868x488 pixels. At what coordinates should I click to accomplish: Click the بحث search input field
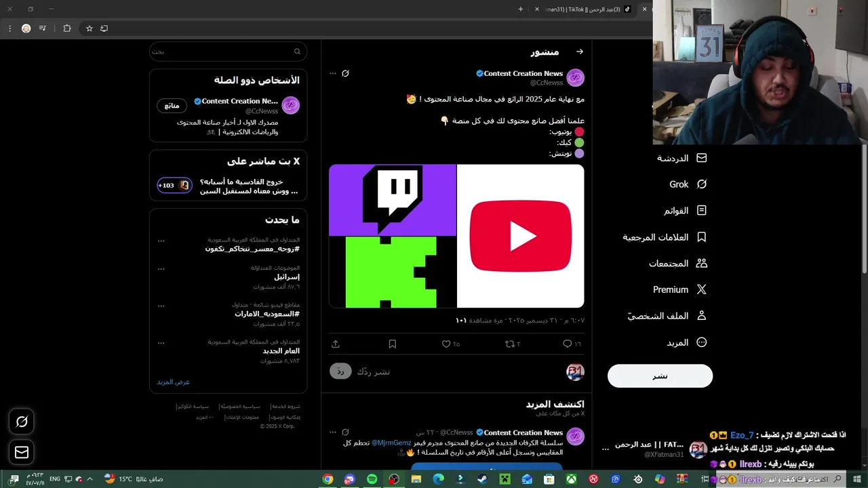click(x=228, y=52)
